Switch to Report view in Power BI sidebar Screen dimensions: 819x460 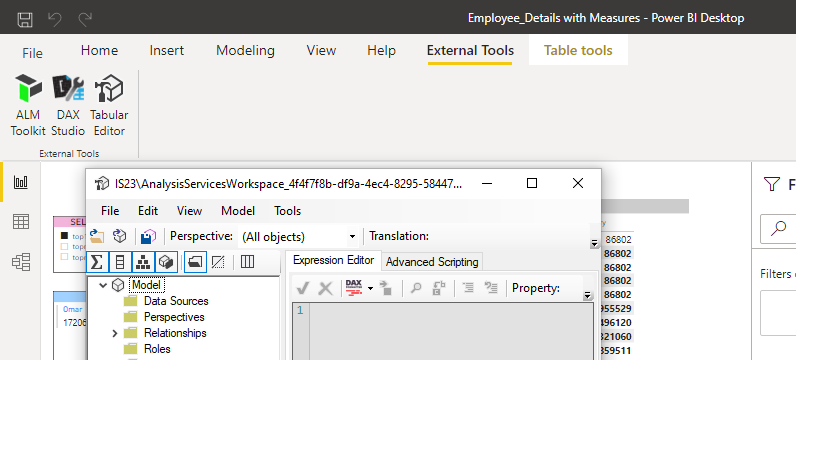click(21, 182)
